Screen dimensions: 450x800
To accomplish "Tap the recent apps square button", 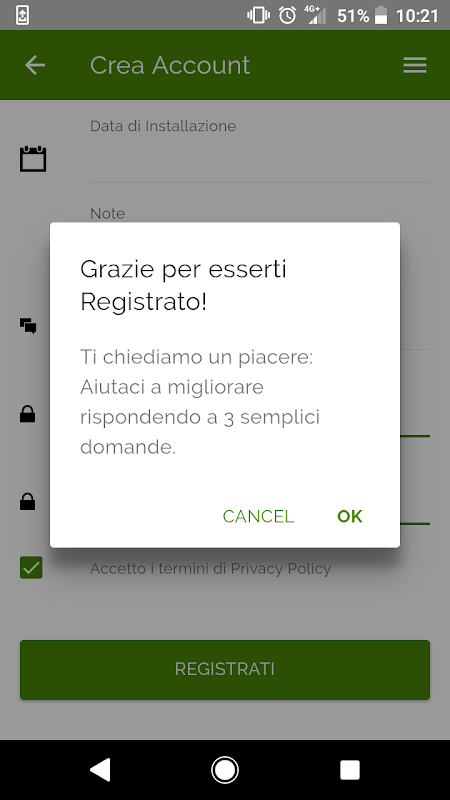I will click(350, 770).
